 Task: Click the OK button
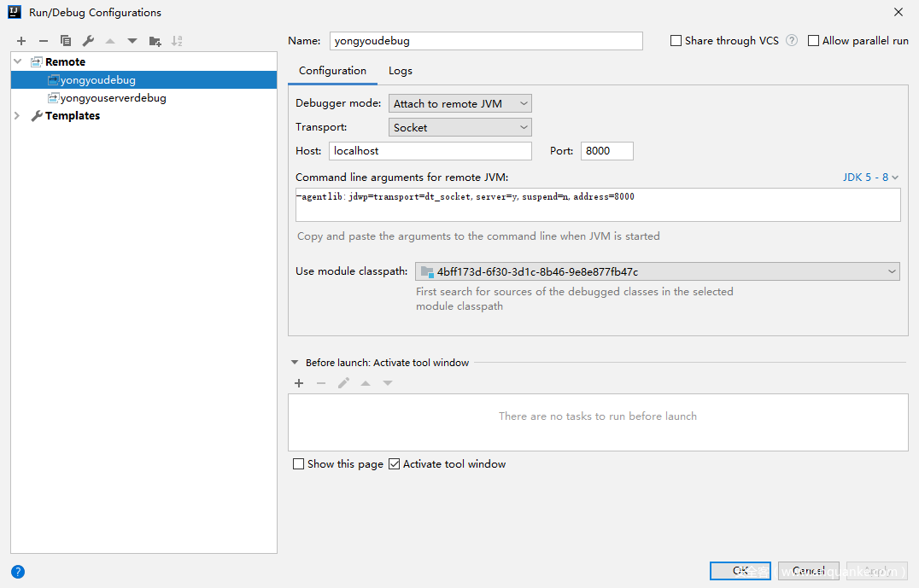click(740, 571)
